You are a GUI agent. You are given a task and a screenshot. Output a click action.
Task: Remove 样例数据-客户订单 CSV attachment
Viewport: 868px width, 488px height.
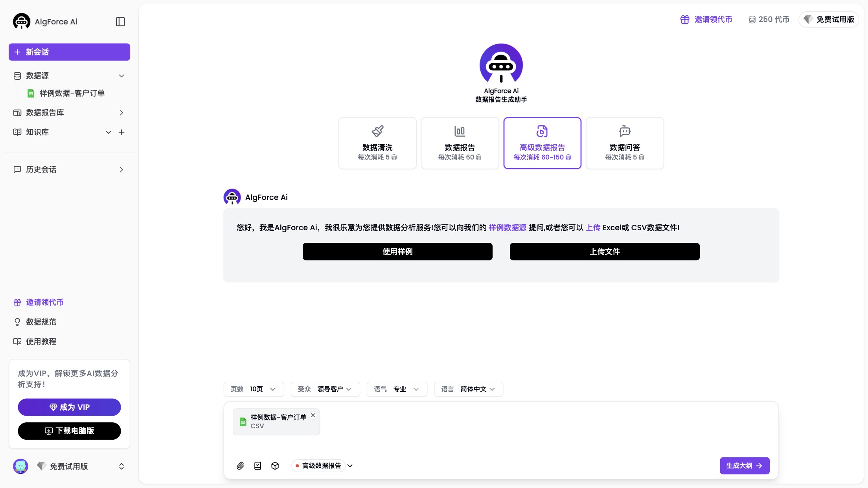click(313, 415)
